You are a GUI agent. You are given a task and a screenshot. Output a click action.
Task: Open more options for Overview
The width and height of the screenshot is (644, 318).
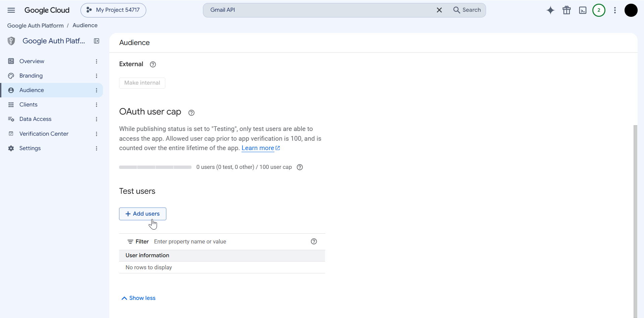point(97,61)
